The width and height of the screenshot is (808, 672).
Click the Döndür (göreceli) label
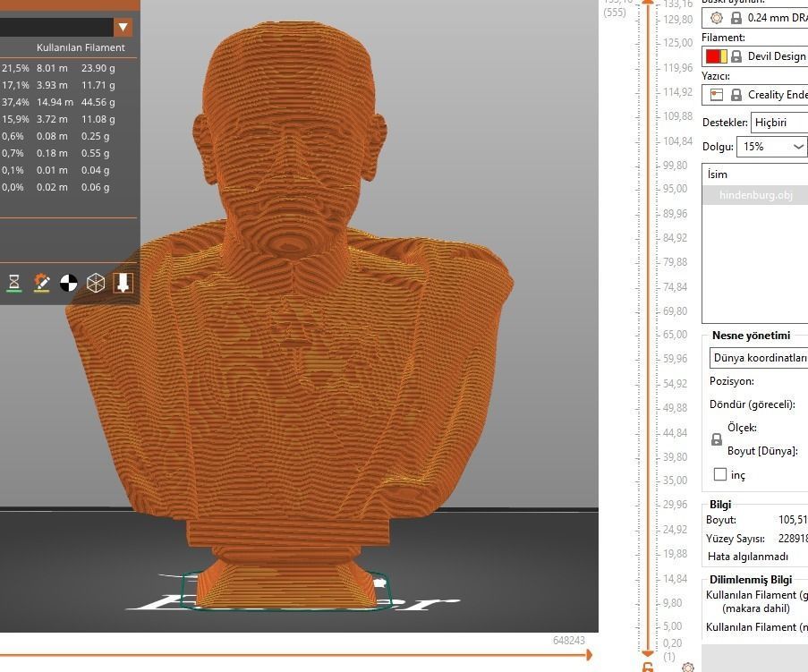752,404
